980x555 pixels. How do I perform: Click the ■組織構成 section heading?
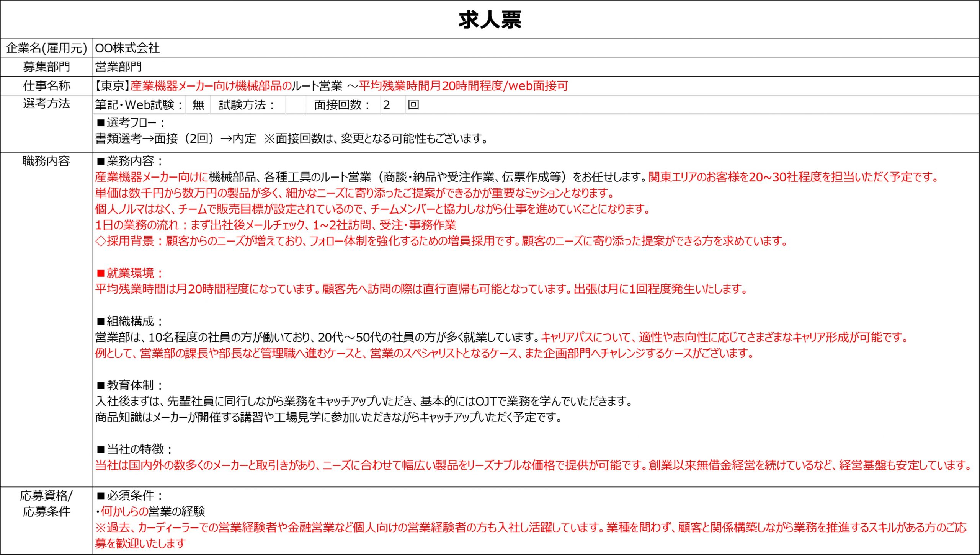coord(130,321)
